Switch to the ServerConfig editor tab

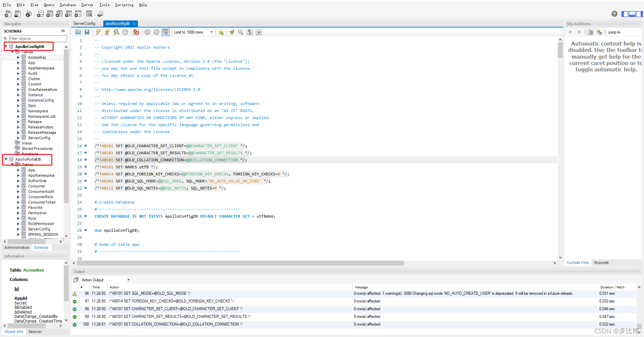coord(85,23)
